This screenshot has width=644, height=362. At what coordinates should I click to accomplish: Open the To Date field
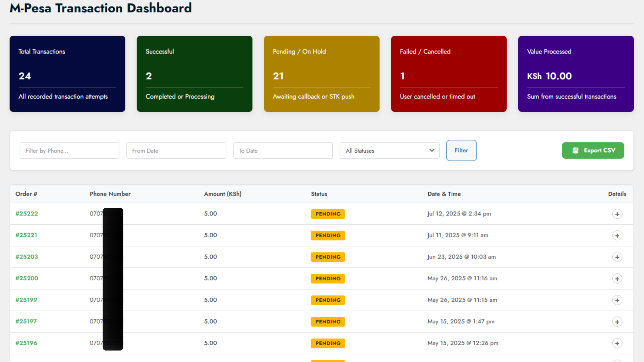(283, 151)
